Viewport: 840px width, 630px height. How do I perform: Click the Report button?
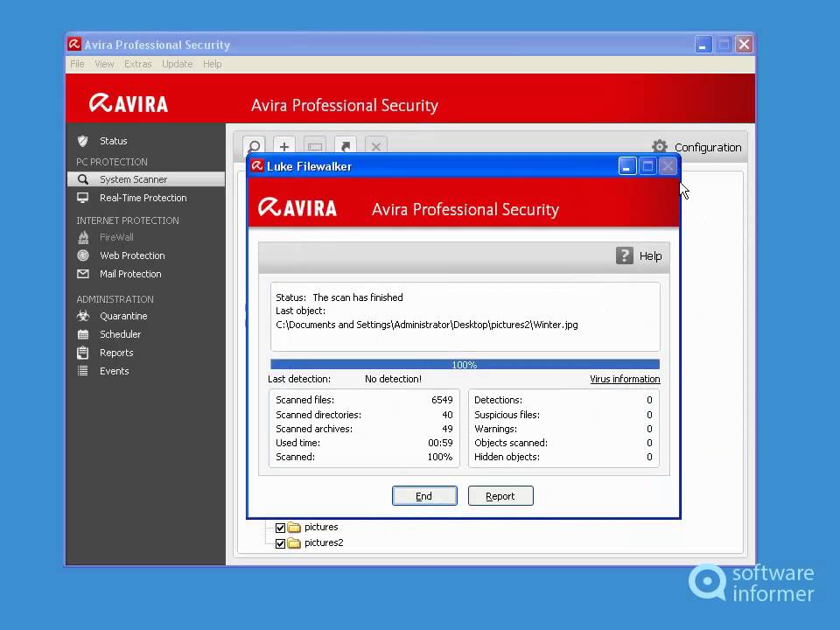[500, 495]
